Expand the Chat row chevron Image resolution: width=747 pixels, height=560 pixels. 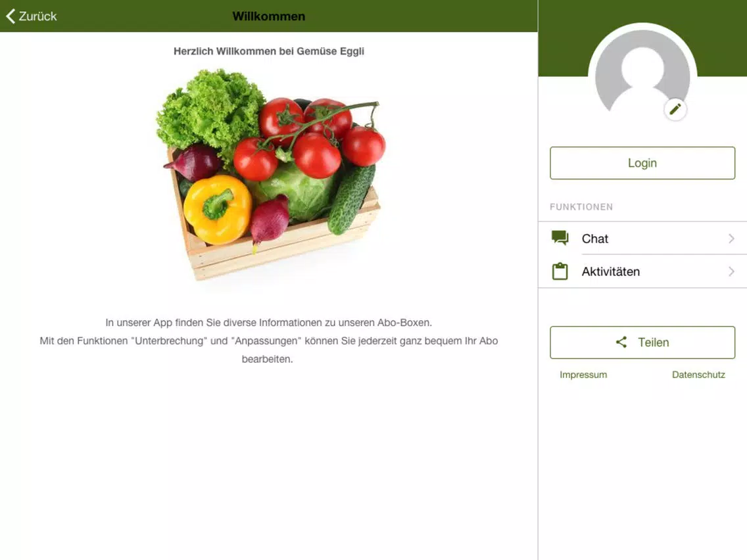731,238
